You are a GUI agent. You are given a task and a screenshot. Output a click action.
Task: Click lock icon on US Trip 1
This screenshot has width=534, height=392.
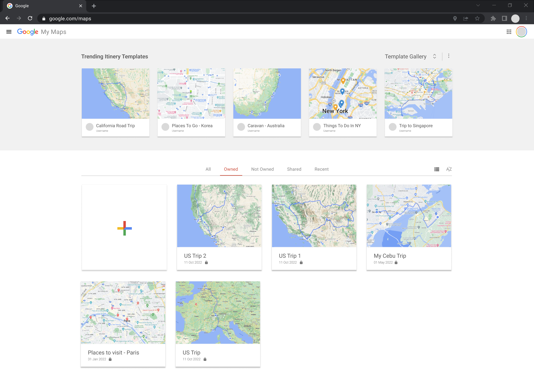[x=301, y=262]
